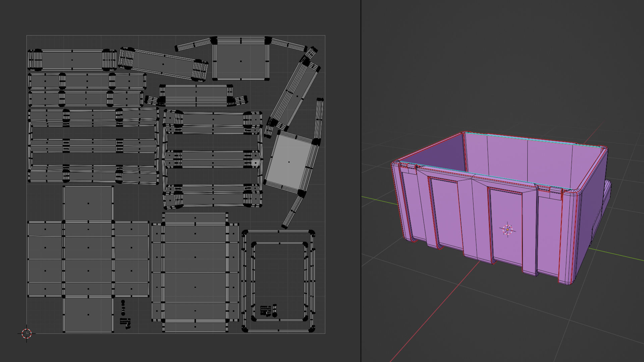
Task: Select the cross-shaped unfolded UV island
Action: [x=88, y=259]
